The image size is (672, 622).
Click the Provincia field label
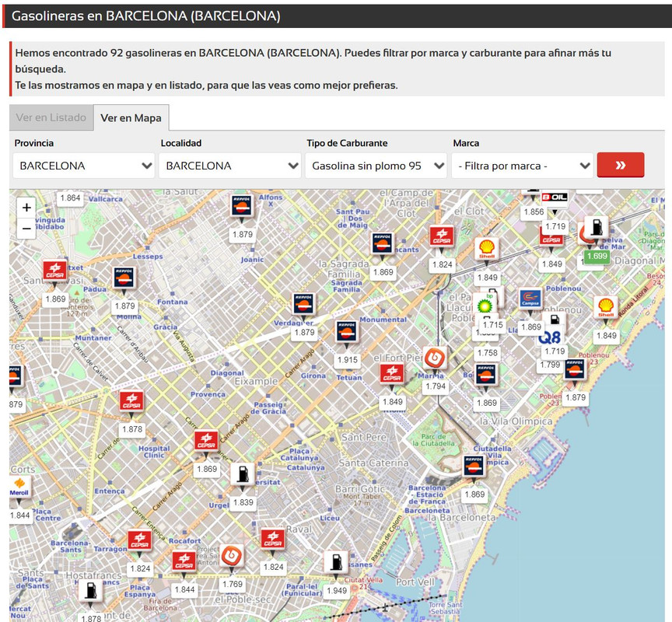[x=34, y=143]
